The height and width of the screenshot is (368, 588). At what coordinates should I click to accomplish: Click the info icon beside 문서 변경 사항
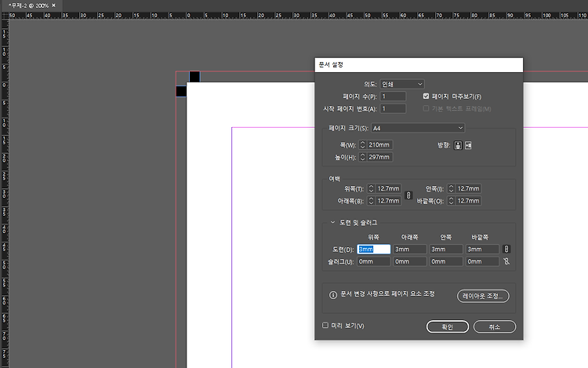coord(333,295)
